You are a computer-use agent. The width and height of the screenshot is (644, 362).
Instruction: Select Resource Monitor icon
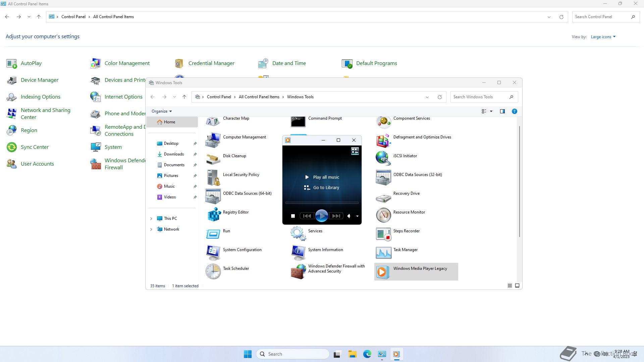point(383,215)
